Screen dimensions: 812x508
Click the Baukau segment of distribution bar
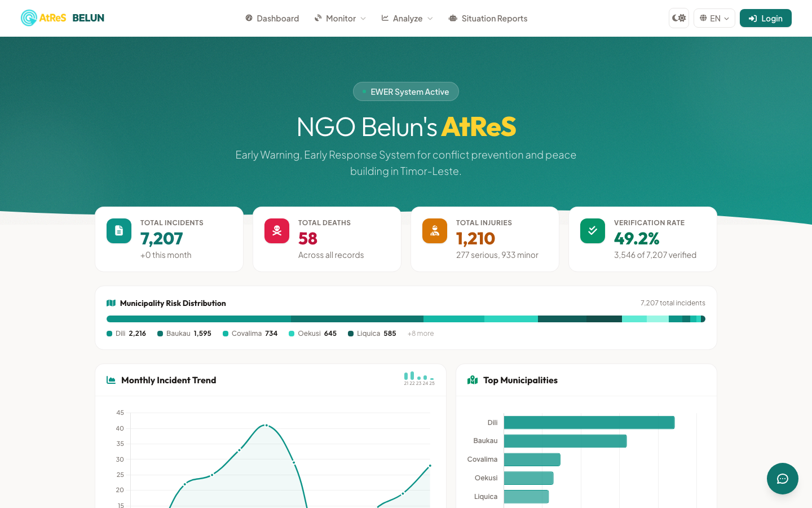[357, 319]
